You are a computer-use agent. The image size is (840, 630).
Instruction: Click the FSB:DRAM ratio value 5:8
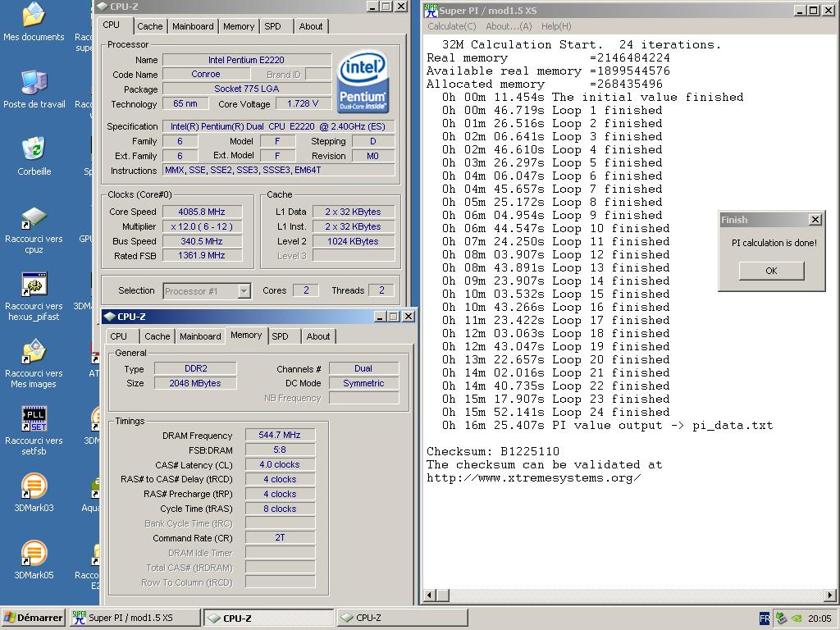click(x=280, y=450)
